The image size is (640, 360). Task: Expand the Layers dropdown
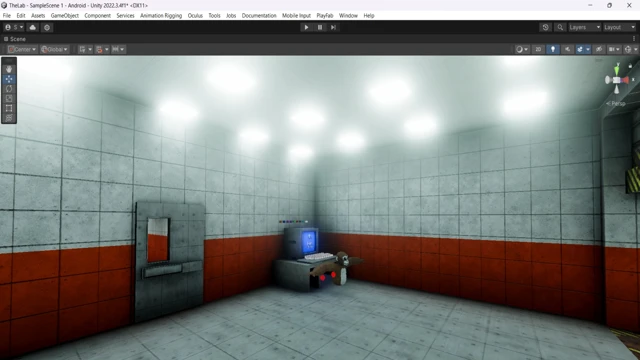(584, 27)
